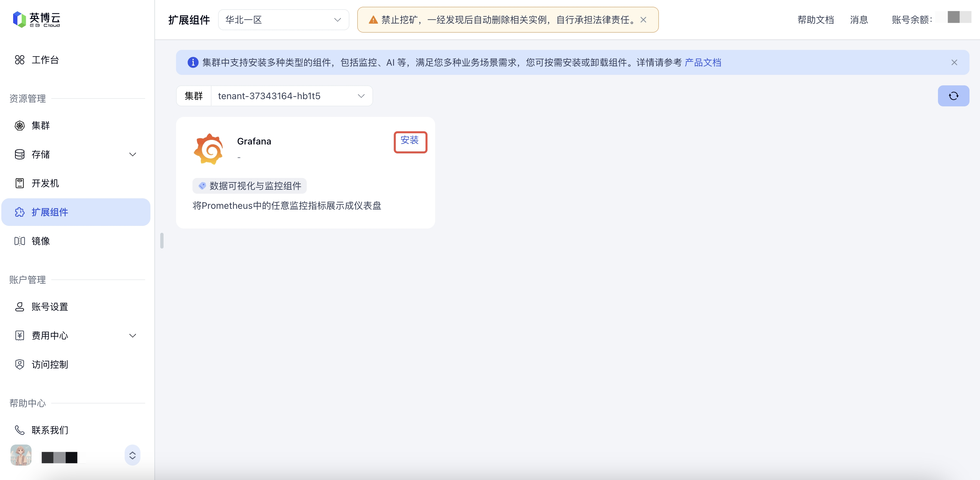Screen dimensions: 980x480
Task: Open 账号设置 menu item
Action: tap(76, 307)
